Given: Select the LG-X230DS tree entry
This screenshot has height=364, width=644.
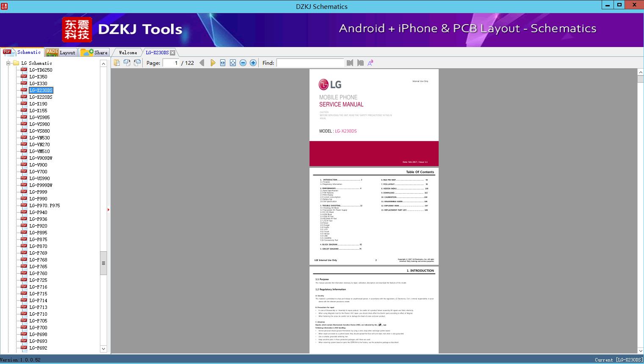Looking at the screenshot, I should click(41, 90).
